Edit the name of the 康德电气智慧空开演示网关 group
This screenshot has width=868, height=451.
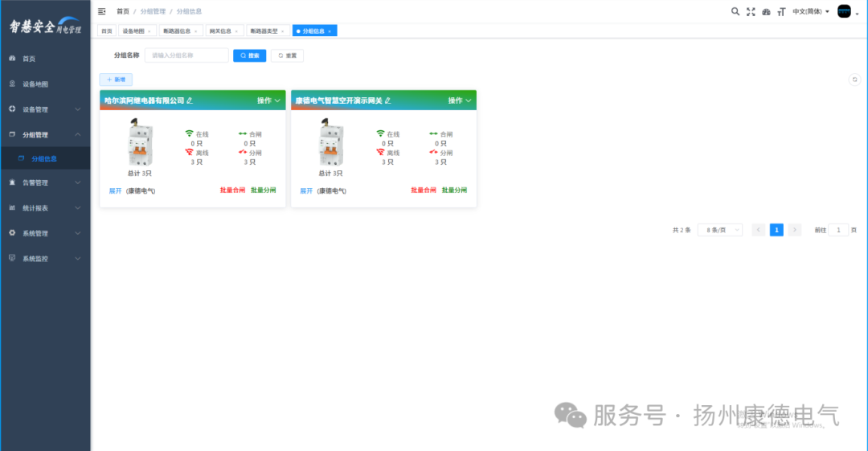[388, 100]
